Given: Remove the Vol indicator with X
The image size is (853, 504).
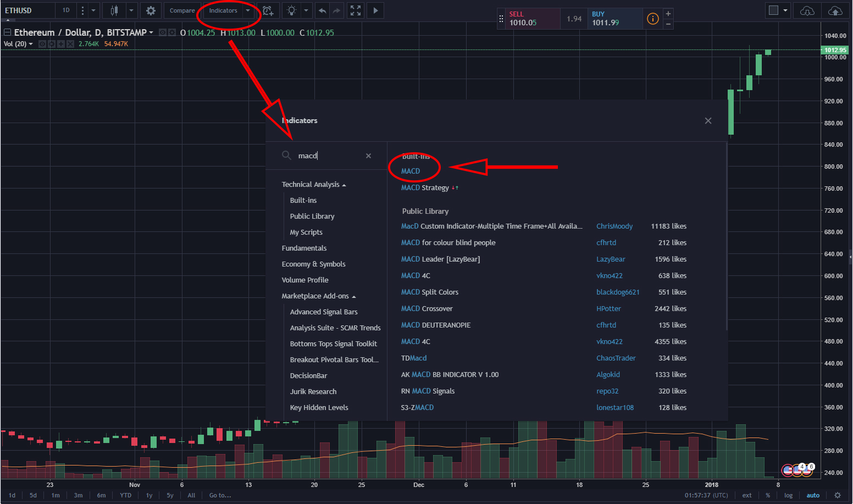Looking at the screenshot, I should click(x=70, y=44).
